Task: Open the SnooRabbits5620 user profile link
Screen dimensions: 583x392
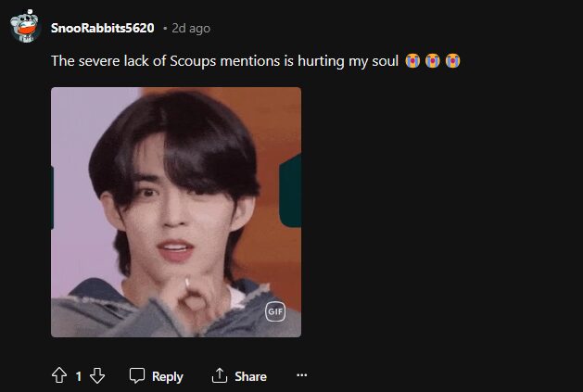Action: 103,28
